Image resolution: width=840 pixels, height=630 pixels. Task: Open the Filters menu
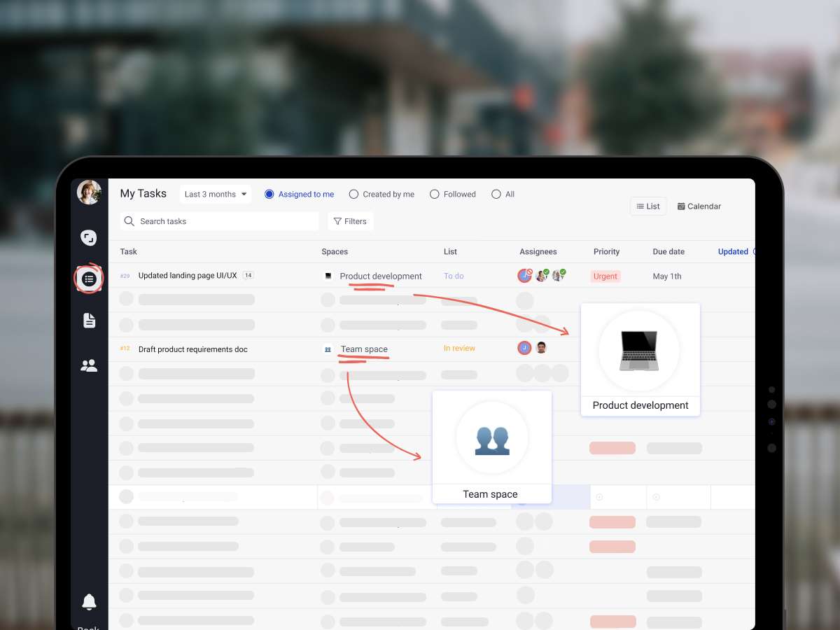pos(350,221)
